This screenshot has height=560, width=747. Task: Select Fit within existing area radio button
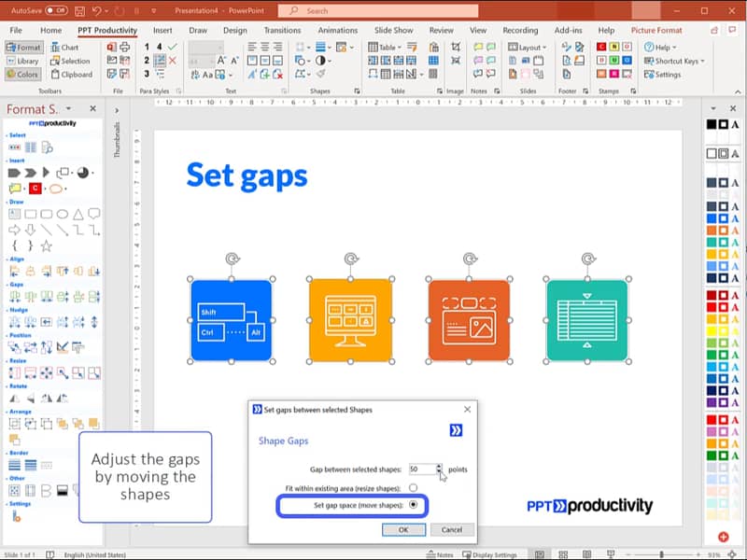coord(413,487)
